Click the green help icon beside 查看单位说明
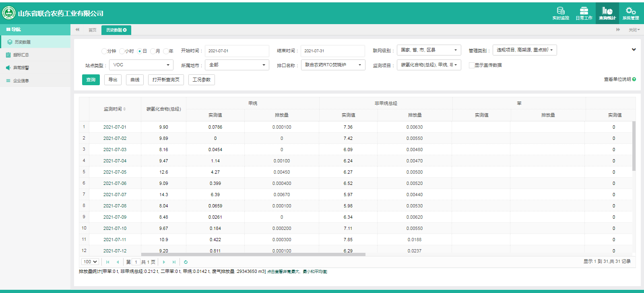644x293 pixels. tap(634, 80)
